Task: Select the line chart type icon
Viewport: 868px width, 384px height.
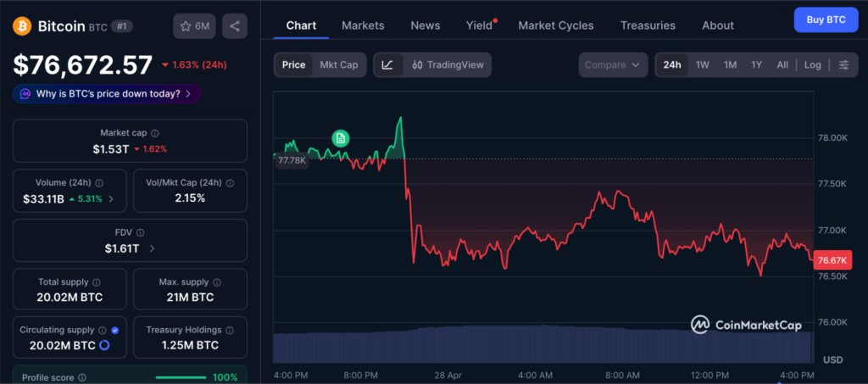Action: [x=387, y=65]
